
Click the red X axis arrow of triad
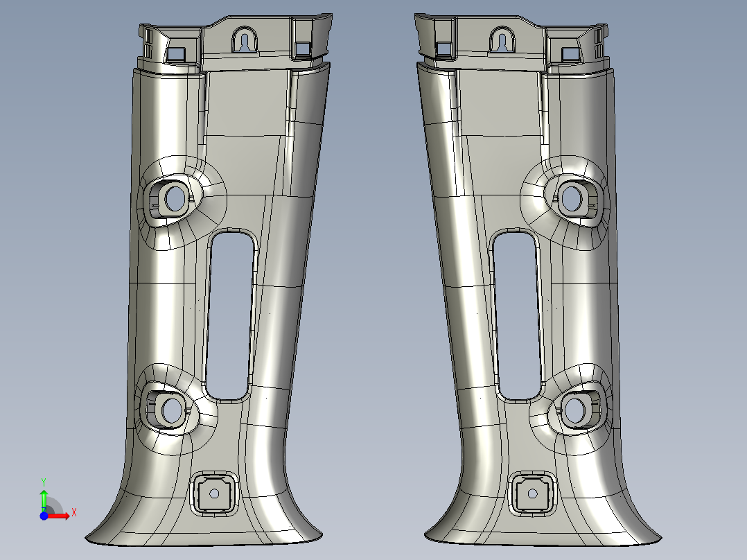(x=59, y=516)
